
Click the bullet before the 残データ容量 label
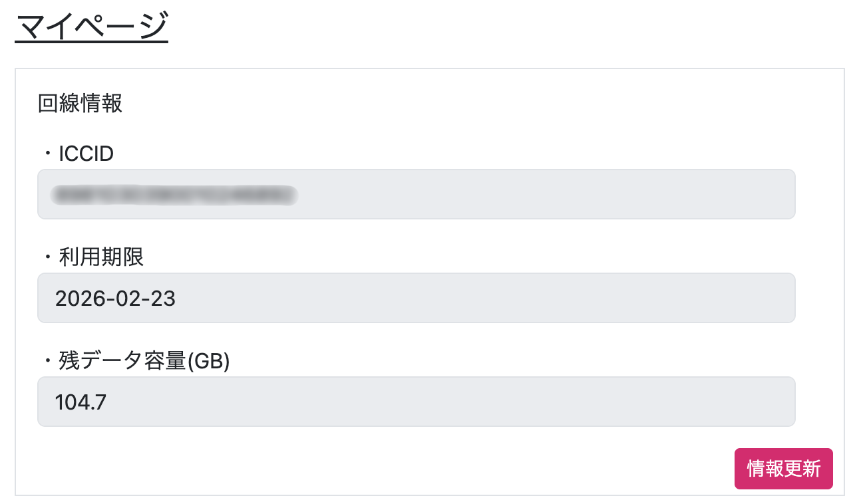[48, 361]
